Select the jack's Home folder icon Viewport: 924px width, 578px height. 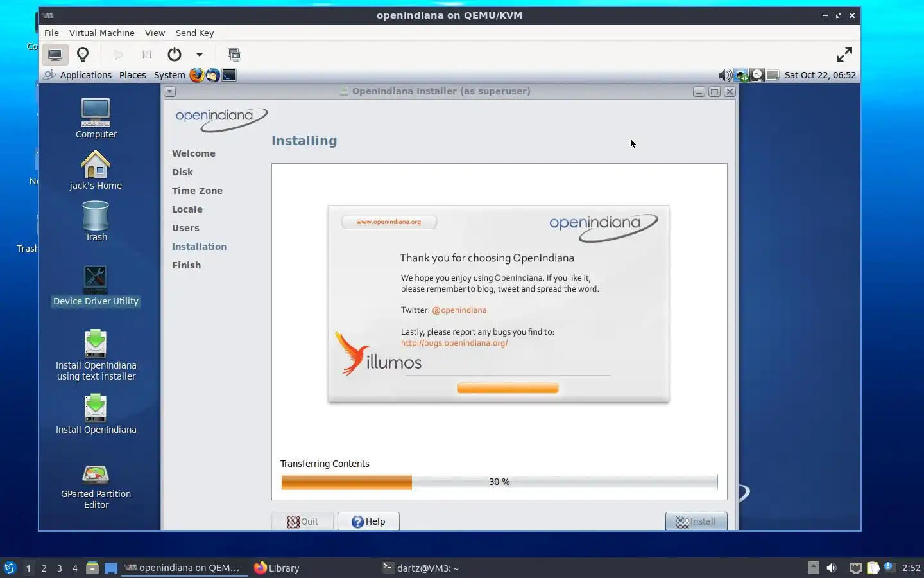[x=96, y=170]
